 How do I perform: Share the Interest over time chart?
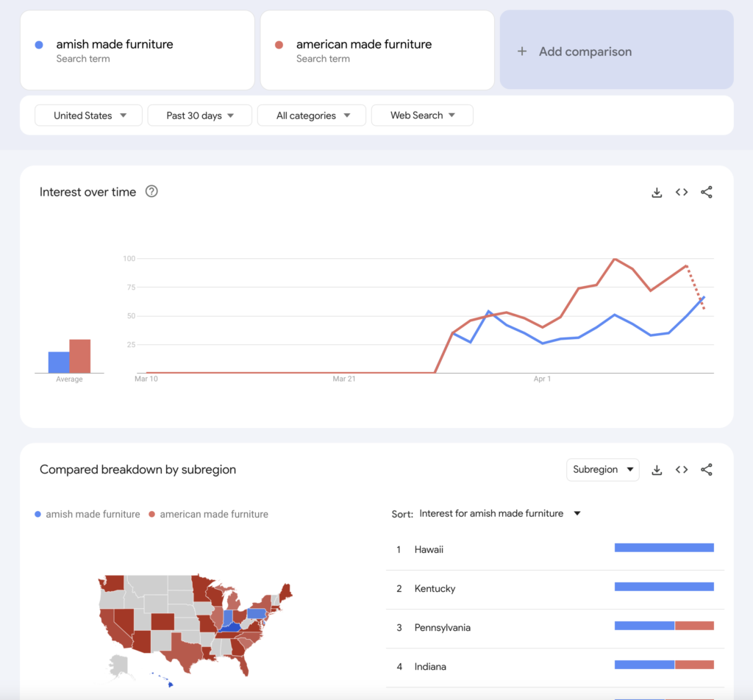[x=707, y=192]
